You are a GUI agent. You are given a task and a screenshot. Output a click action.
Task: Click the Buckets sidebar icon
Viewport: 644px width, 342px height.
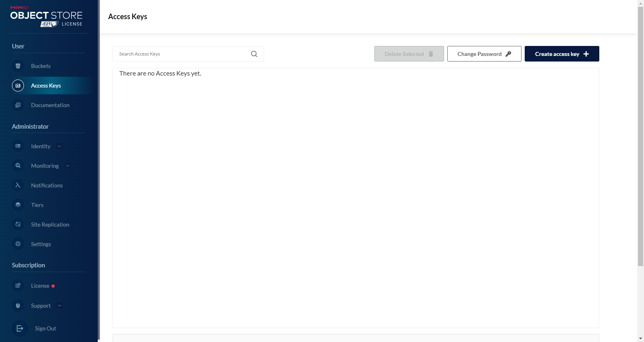(x=18, y=66)
